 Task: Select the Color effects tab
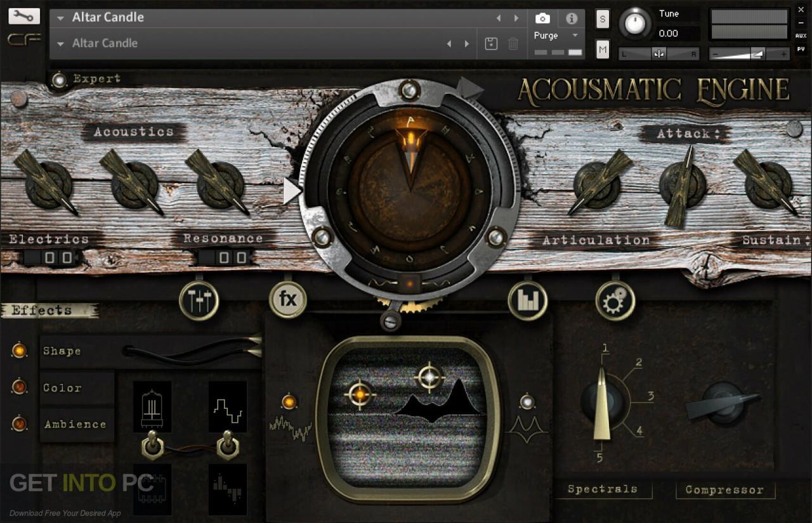pyautogui.click(x=62, y=387)
